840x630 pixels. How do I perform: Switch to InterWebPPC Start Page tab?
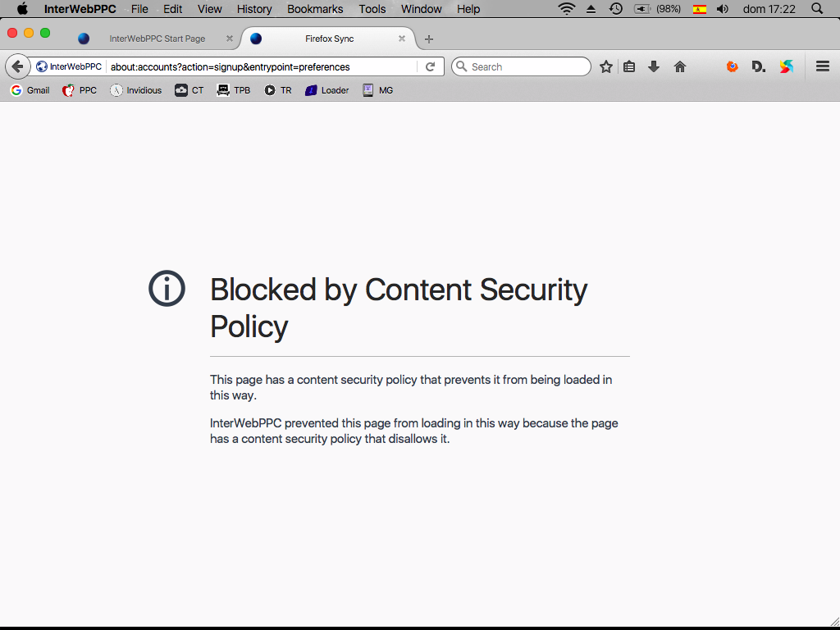pos(155,39)
